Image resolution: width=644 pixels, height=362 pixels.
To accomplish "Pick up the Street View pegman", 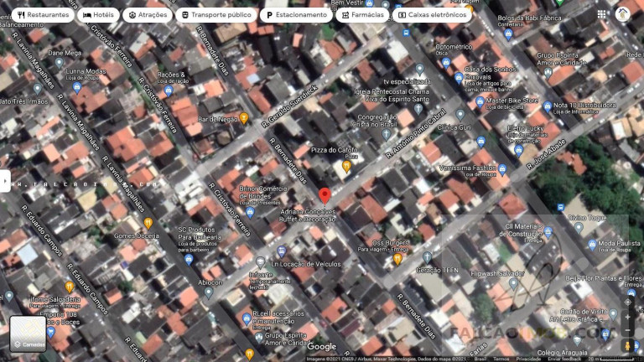I will [x=627, y=345].
